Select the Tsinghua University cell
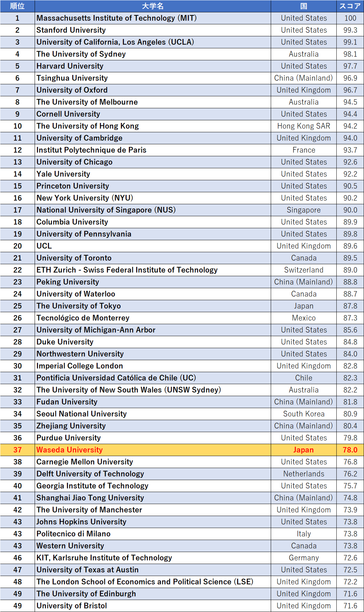The height and width of the screenshot is (612, 364). point(153,78)
